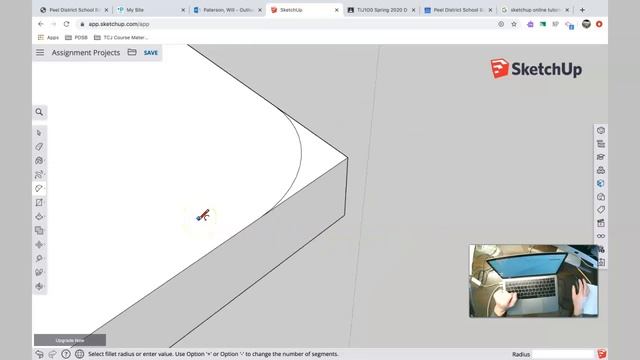Click the browser back arrow
This screenshot has width=640, height=360.
pos(40,24)
